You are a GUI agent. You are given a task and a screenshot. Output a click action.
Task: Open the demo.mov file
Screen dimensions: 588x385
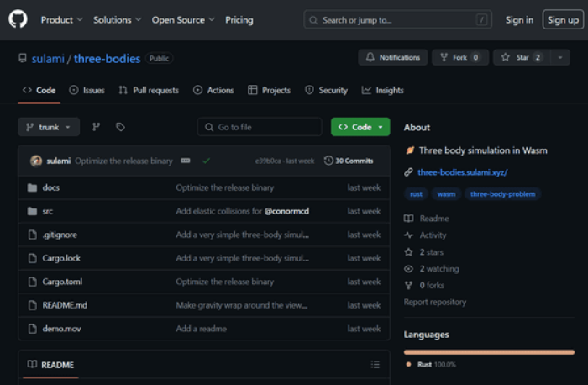(x=61, y=329)
